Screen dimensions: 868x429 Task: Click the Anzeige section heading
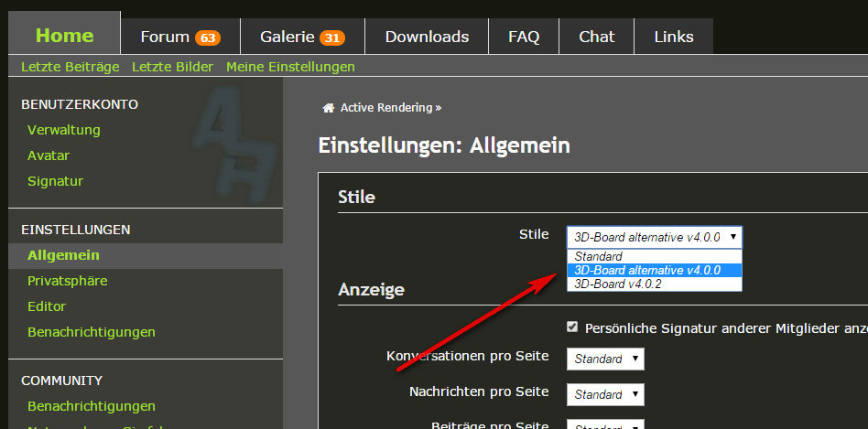click(371, 289)
